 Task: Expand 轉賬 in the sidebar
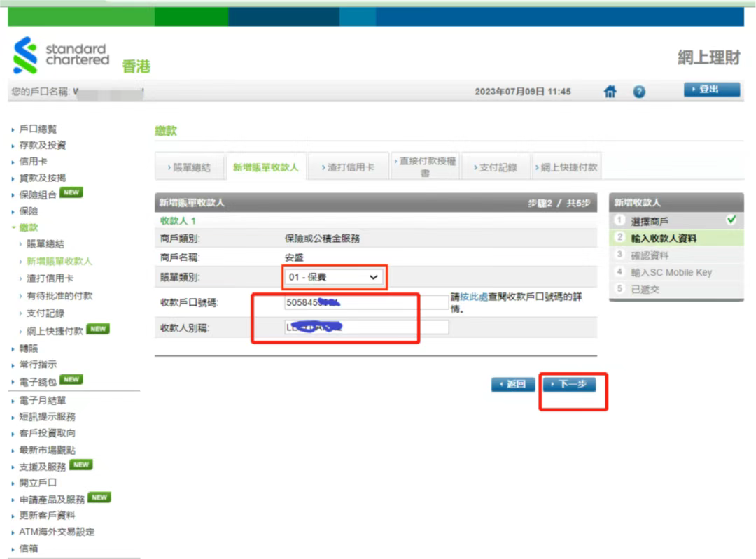[x=29, y=348]
